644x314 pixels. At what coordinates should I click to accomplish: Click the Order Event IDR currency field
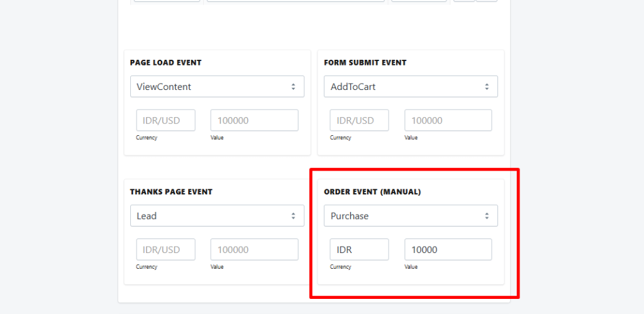359,249
